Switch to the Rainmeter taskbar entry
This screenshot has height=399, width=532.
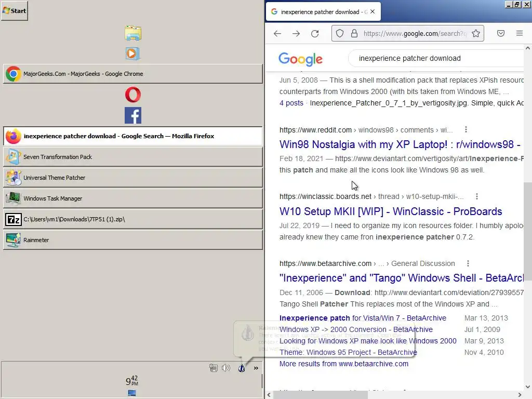[133, 240]
